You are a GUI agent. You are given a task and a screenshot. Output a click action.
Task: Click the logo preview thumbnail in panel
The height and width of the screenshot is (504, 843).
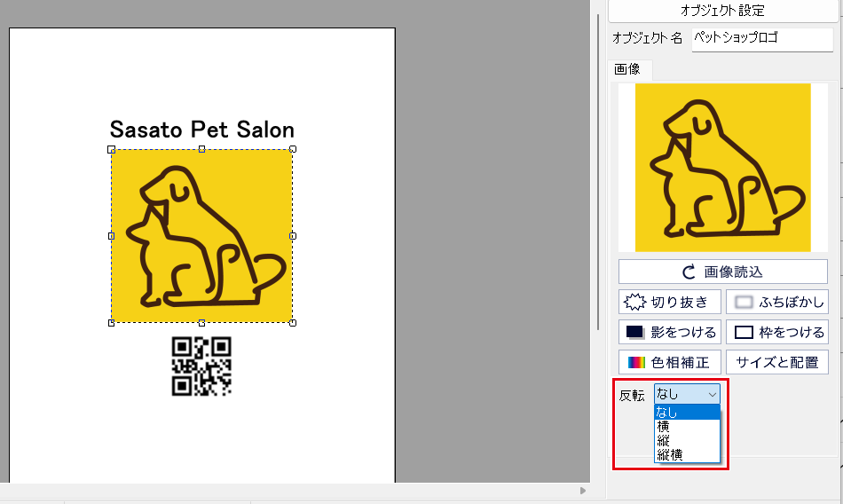coord(722,168)
